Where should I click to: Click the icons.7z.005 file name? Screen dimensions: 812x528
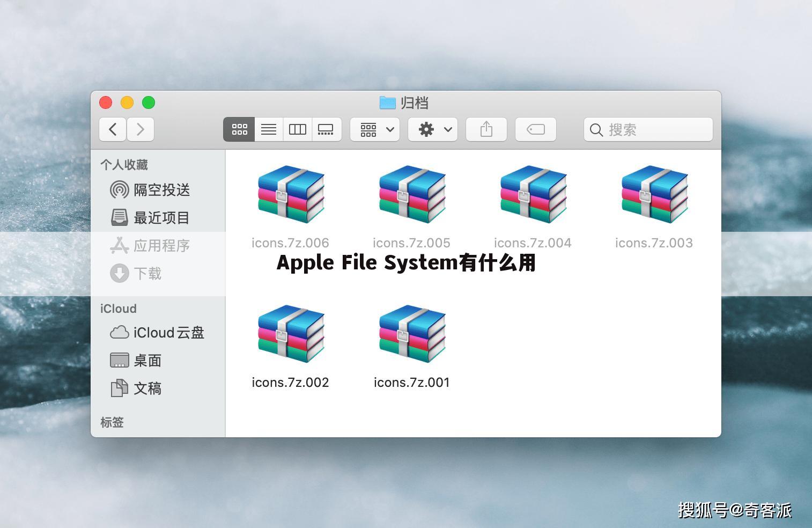point(411,243)
